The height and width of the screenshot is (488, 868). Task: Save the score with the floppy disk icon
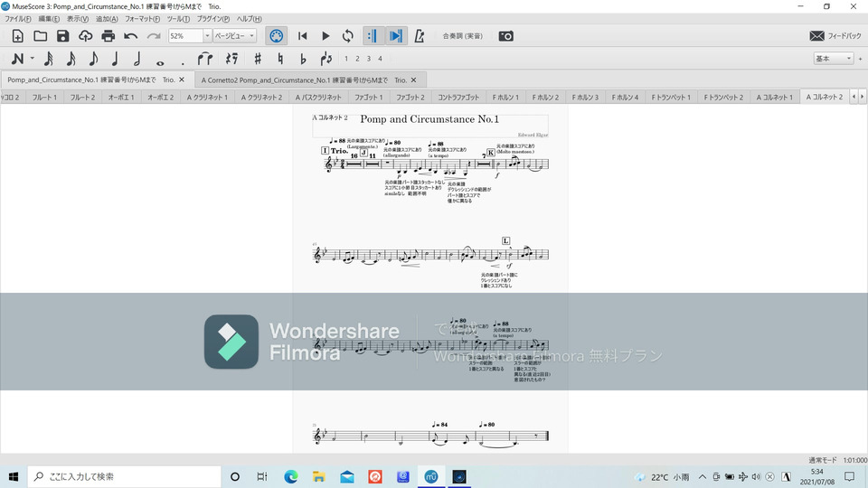point(62,36)
